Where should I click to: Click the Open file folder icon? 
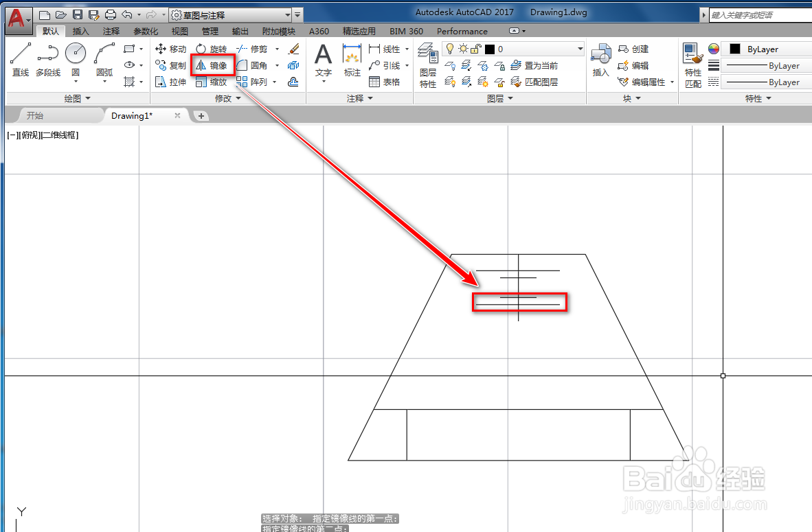pos(61,15)
